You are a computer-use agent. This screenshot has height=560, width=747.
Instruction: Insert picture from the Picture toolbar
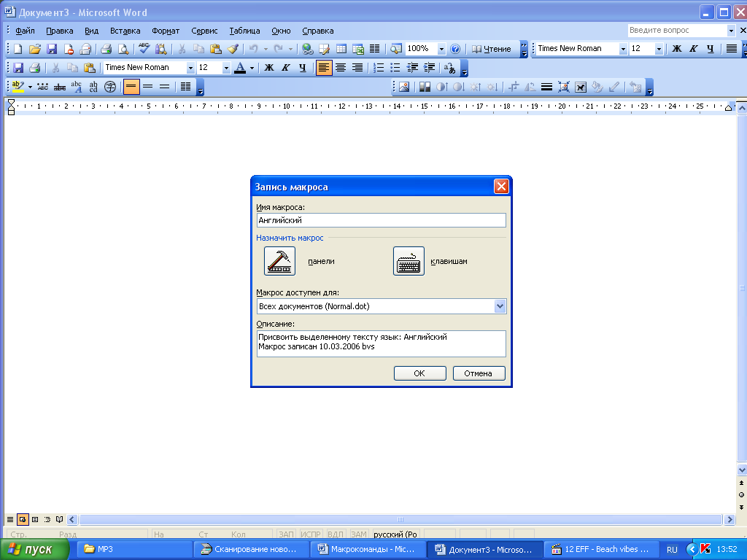[404, 87]
